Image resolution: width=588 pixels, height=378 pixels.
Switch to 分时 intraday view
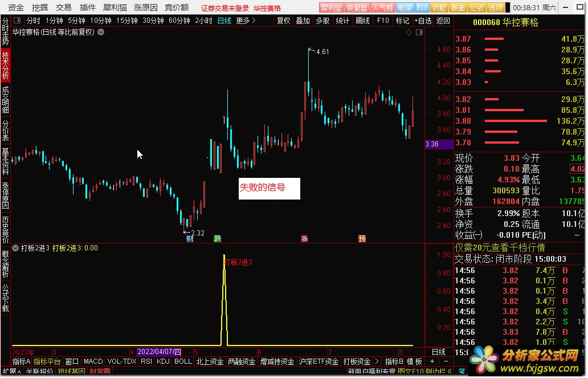[33, 21]
